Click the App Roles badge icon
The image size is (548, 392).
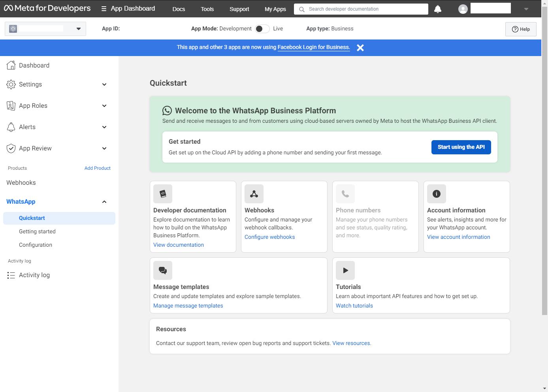point(11,105)
